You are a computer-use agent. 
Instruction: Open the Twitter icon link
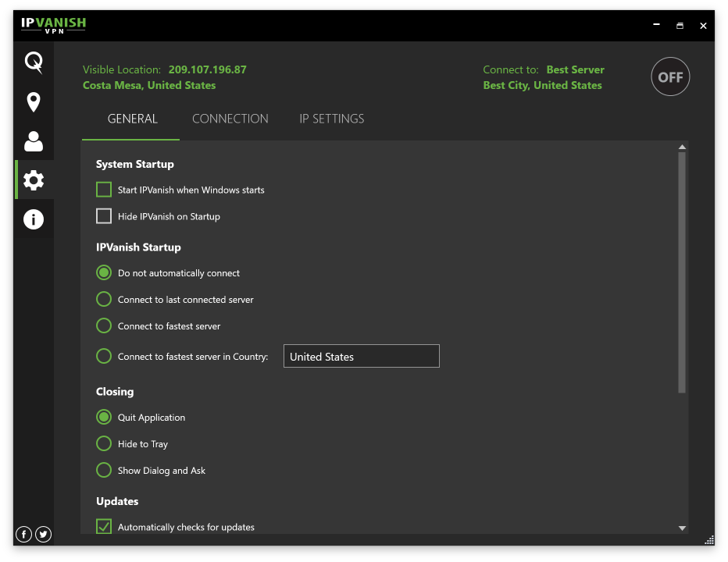pos(43,534)
